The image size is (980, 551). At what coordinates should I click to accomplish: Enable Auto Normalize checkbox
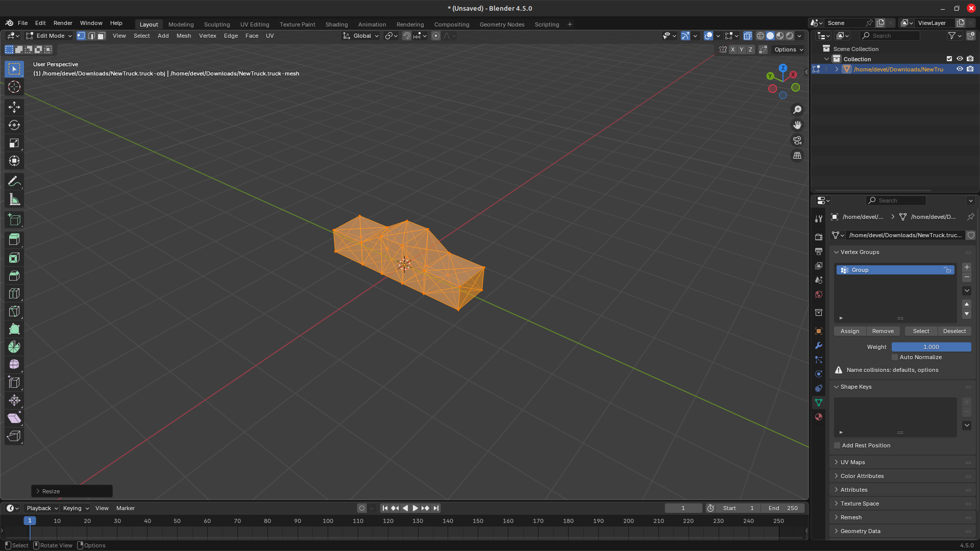pos(895,357)
